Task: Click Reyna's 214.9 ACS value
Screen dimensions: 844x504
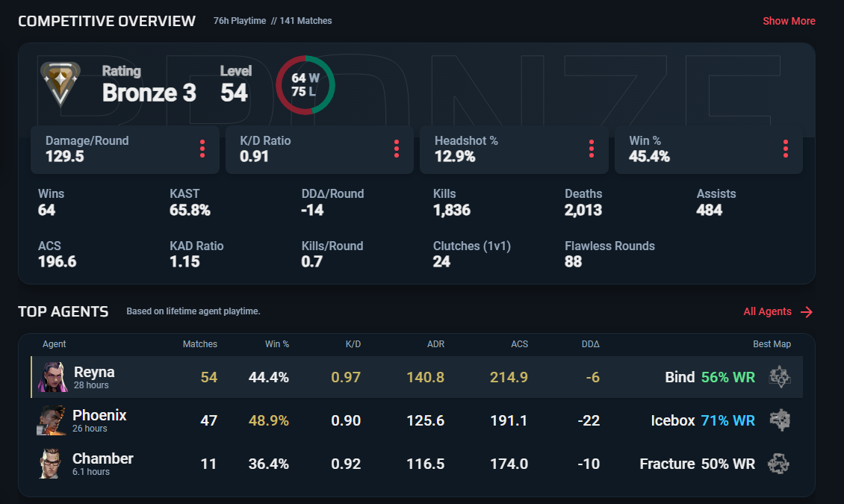Action: (509, 377)
